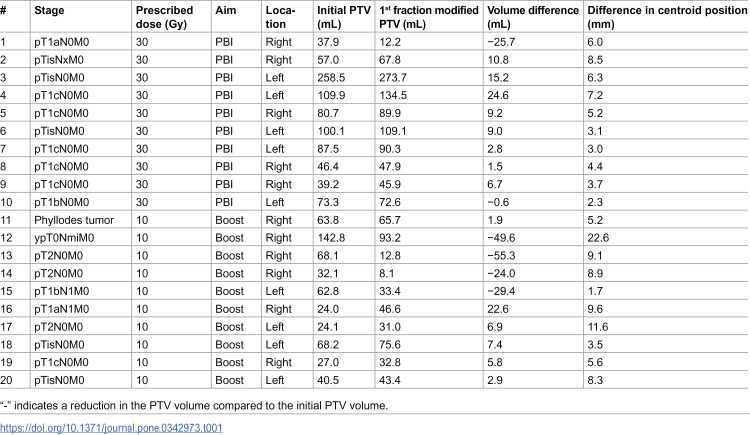Click the Stage column header
The width and height of the screenshot is (750, 435).
(x=49, y=11)
